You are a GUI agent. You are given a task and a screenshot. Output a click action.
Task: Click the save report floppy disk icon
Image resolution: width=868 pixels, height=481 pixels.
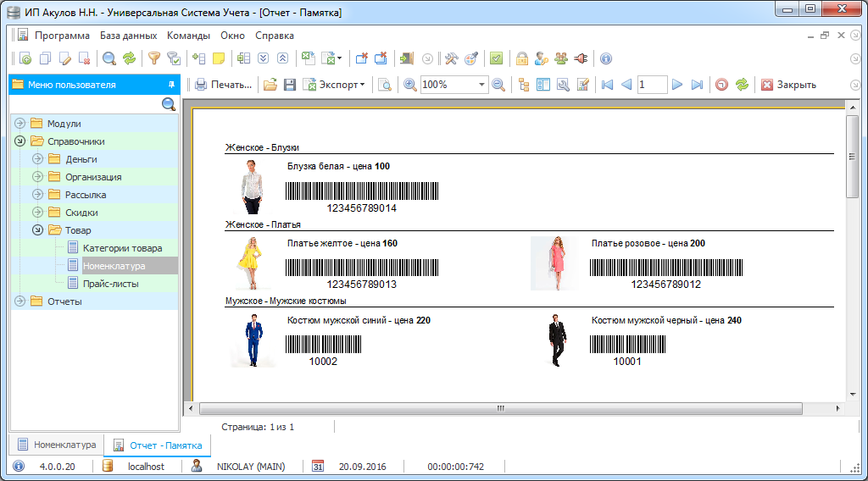(x=289, y=85)
